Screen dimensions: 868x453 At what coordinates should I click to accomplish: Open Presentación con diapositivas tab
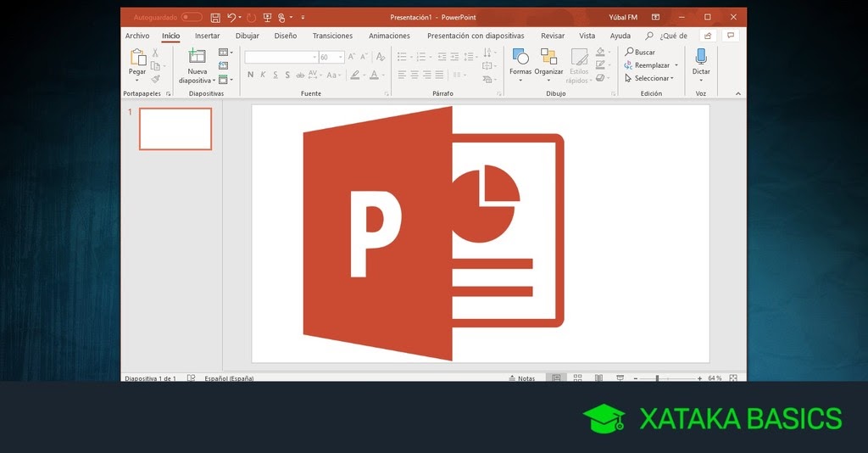pos(476,36)
